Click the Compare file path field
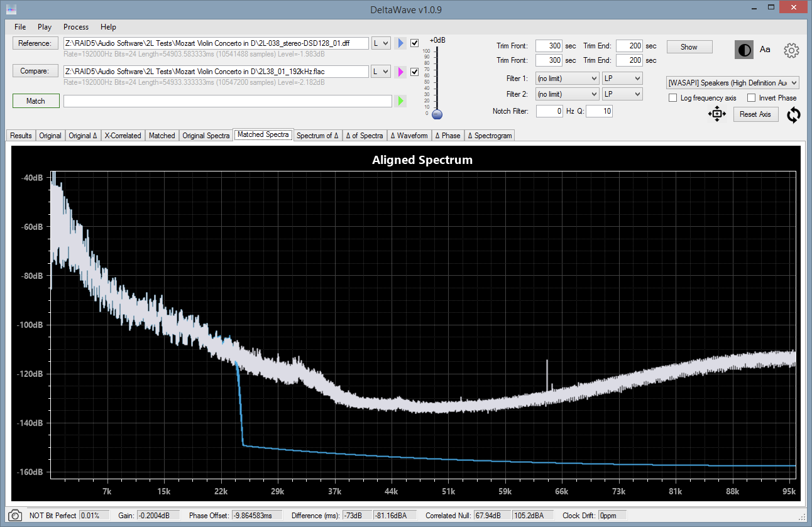812x527 pixels. pos(216,72)
